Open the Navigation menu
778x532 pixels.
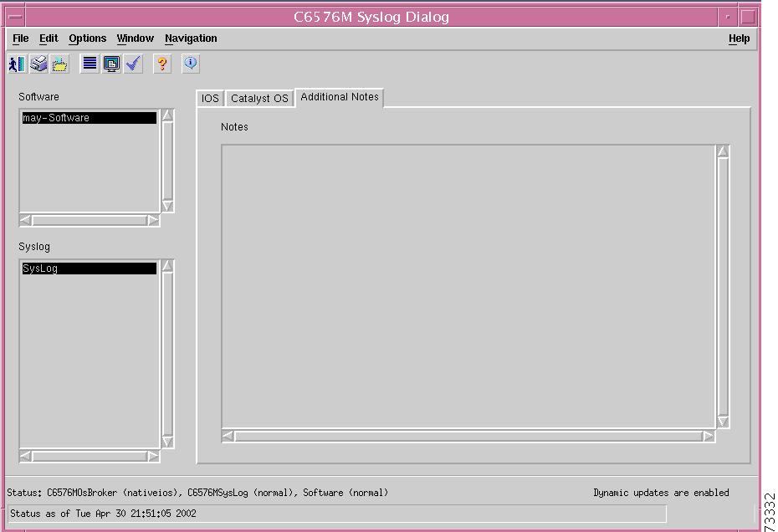point(191,38)
